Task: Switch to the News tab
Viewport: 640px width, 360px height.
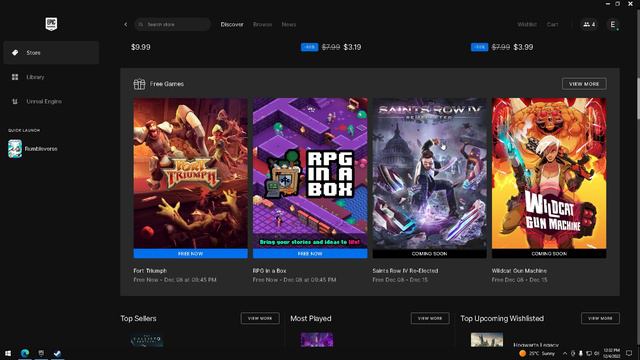Action: click(289, 24)
